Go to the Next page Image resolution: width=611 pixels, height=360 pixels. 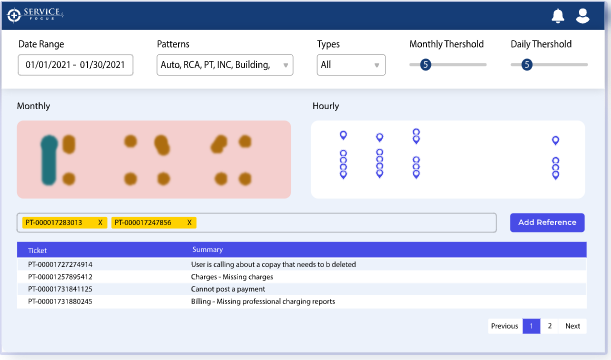coord(573,326)
